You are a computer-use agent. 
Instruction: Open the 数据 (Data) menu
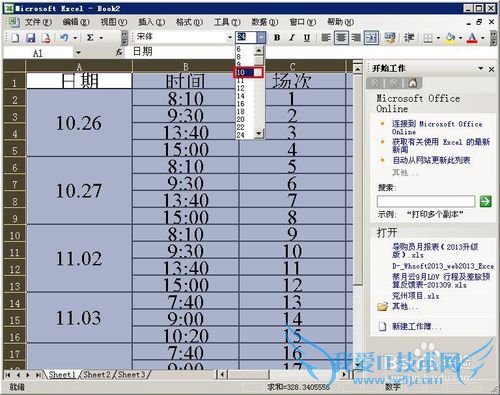265,22
